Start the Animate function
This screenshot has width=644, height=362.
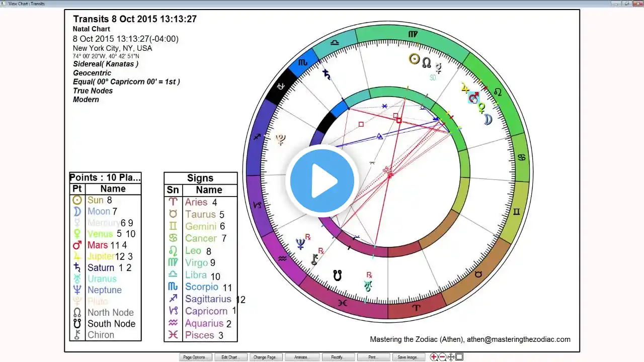coord(301,357)
